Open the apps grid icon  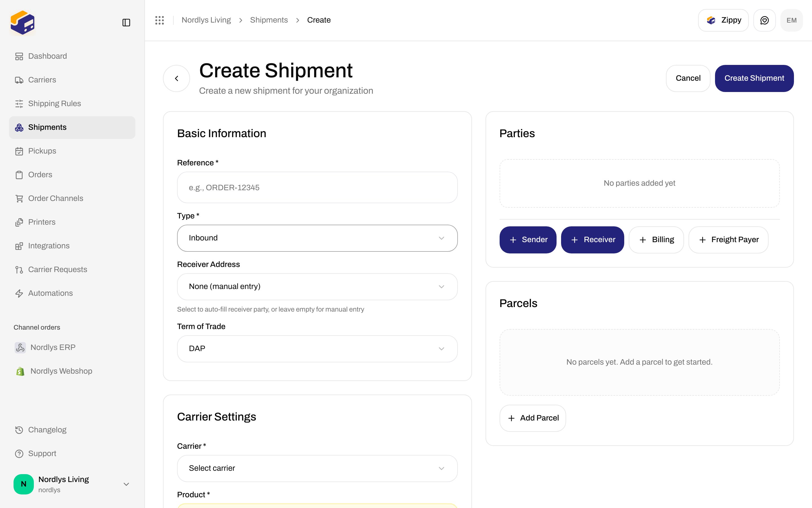point(159,20)
